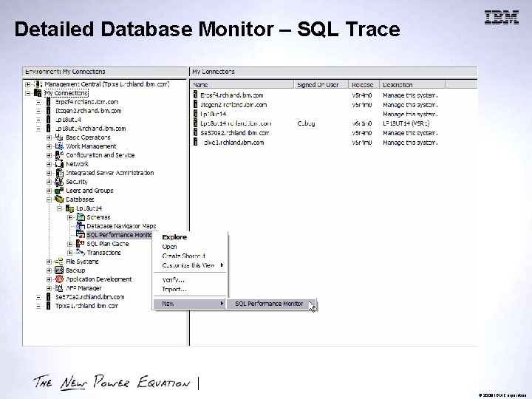Select Itcgen2.rchland.ibm.com tree item

click(88, 111)
